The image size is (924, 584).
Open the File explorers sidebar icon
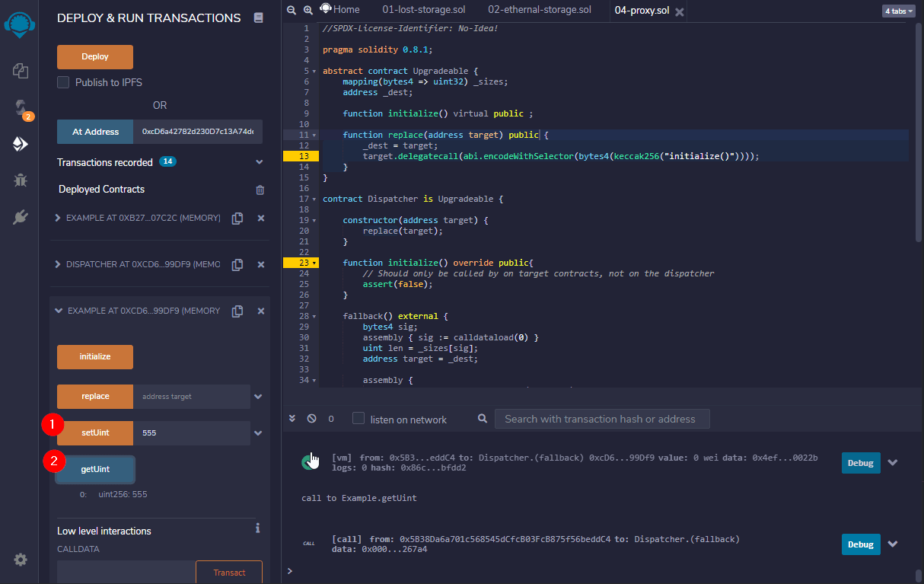coord(21,70)
